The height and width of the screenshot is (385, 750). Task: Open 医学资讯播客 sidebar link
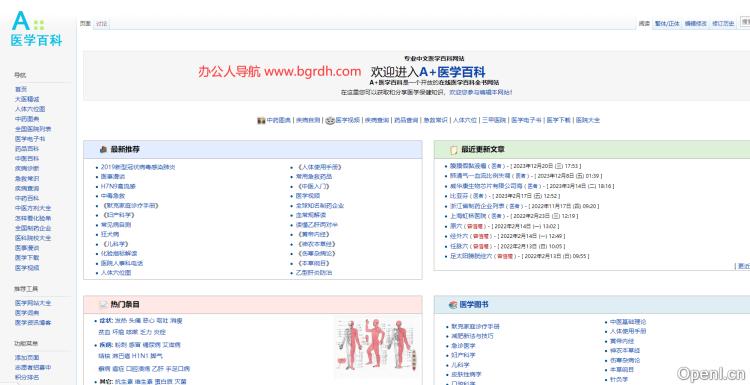pos(33,323)
